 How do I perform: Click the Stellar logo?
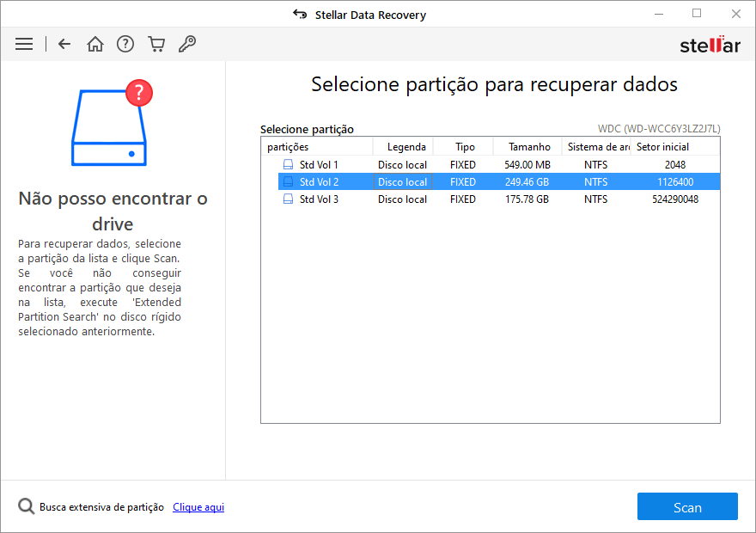tap(710, 45)
